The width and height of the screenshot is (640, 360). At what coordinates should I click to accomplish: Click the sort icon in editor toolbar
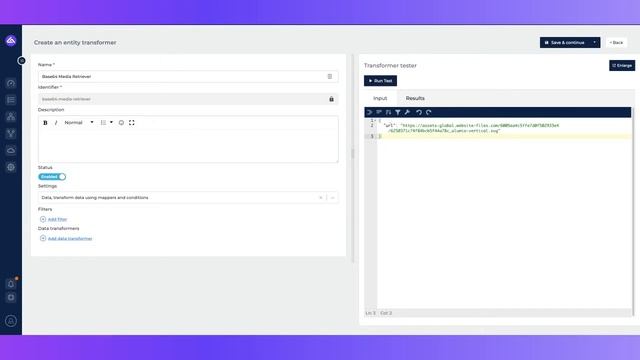[x=389, y=112]
